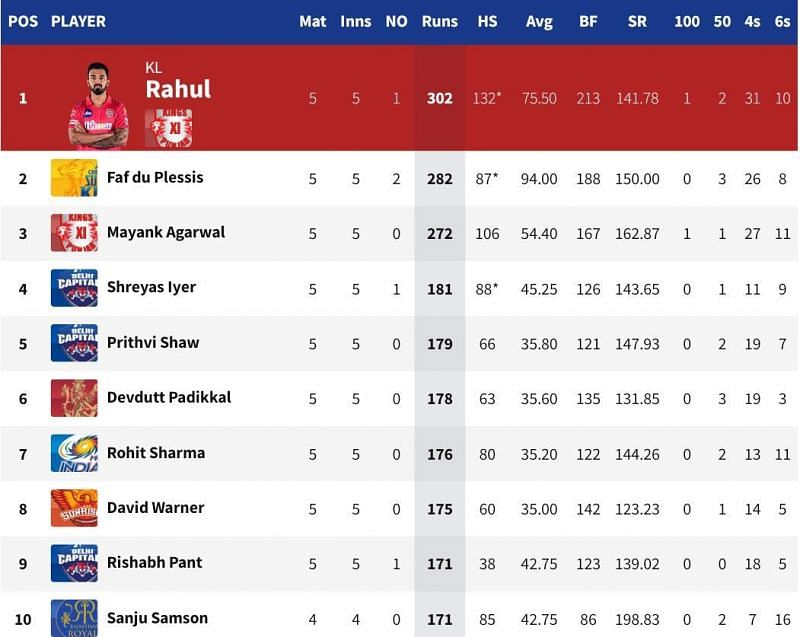Click the Delhi Capitals logo beside Shreyas Iyer

(74, 288)
